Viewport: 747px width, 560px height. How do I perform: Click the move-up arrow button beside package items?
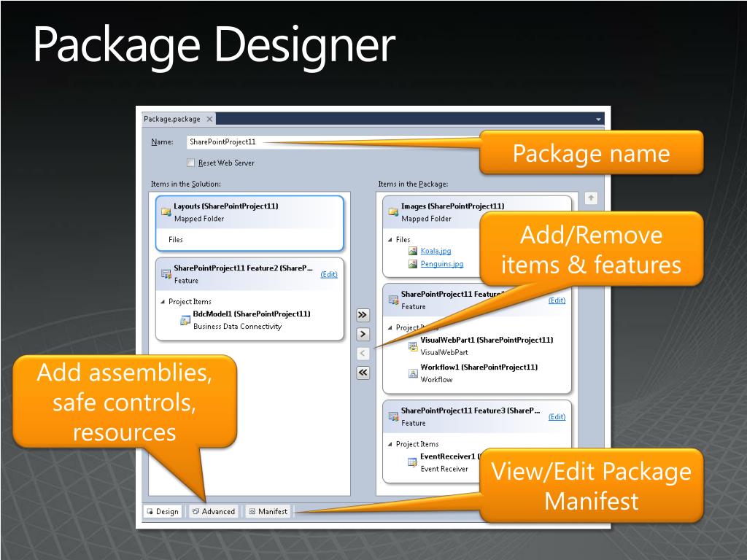[591, 198]
